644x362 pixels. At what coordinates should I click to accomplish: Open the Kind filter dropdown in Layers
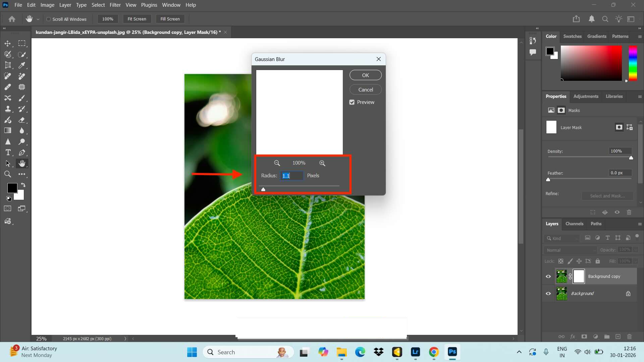tap(561, 238)
